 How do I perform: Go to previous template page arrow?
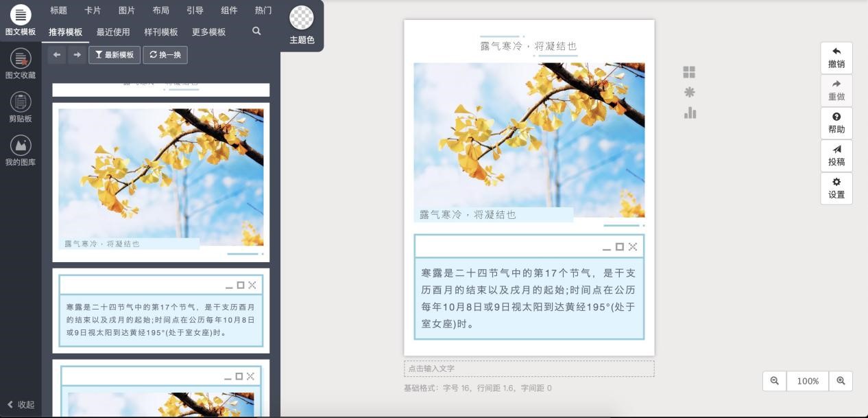(x=57, y=55)
